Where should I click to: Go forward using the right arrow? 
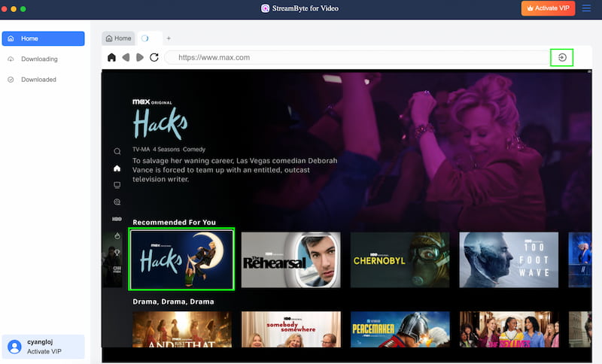tap(140, 58)
